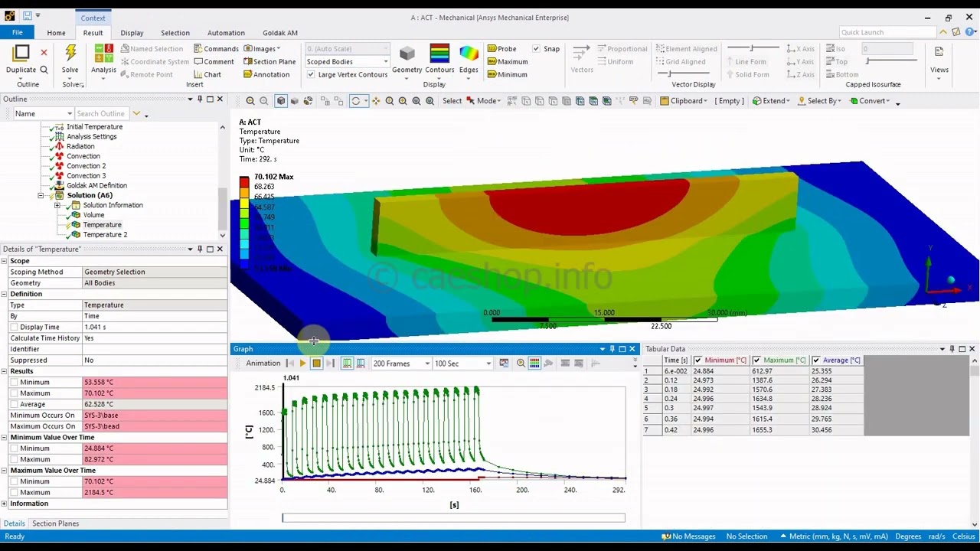This screenshot has width=980, height=551.
Task: Click the Annotation tool
Action: 266,74
